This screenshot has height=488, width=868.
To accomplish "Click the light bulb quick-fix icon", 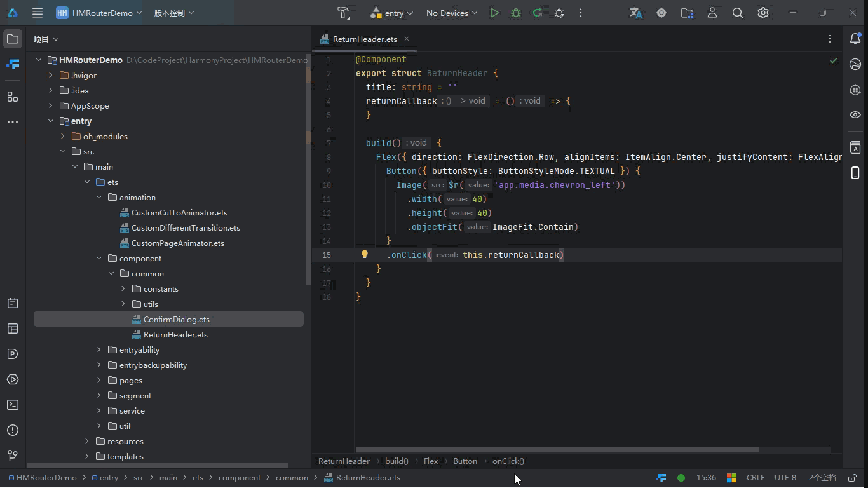I will pyautogui.click(x=365, y=255).
